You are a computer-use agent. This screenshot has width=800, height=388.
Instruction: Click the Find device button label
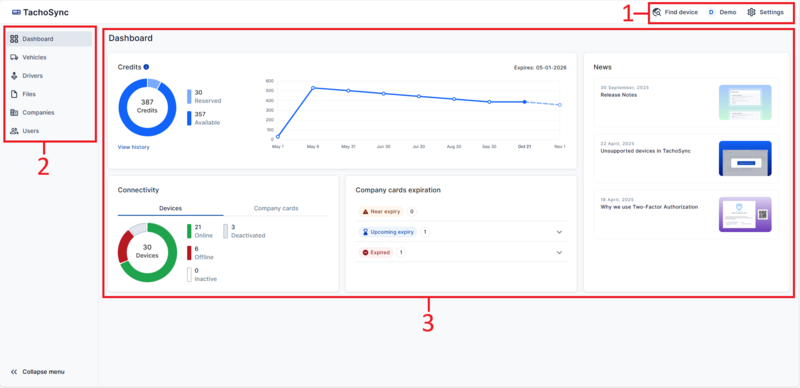(x=681, y=12)
